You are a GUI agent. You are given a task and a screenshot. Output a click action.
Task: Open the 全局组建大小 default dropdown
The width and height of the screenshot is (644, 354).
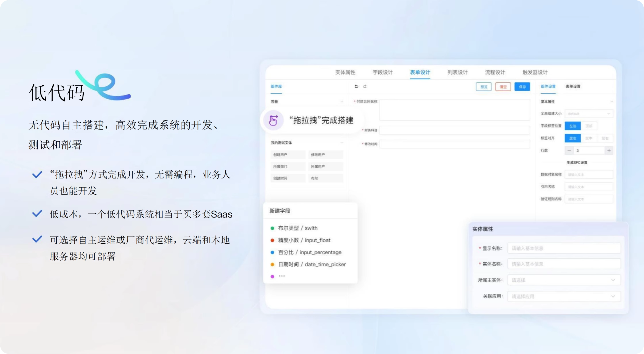pos(589,114)
